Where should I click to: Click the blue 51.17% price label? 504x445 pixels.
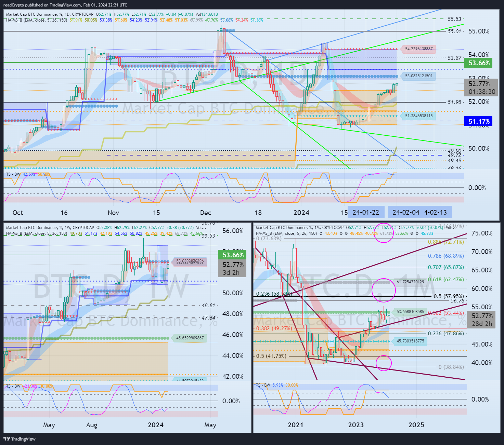click(479, 121)
